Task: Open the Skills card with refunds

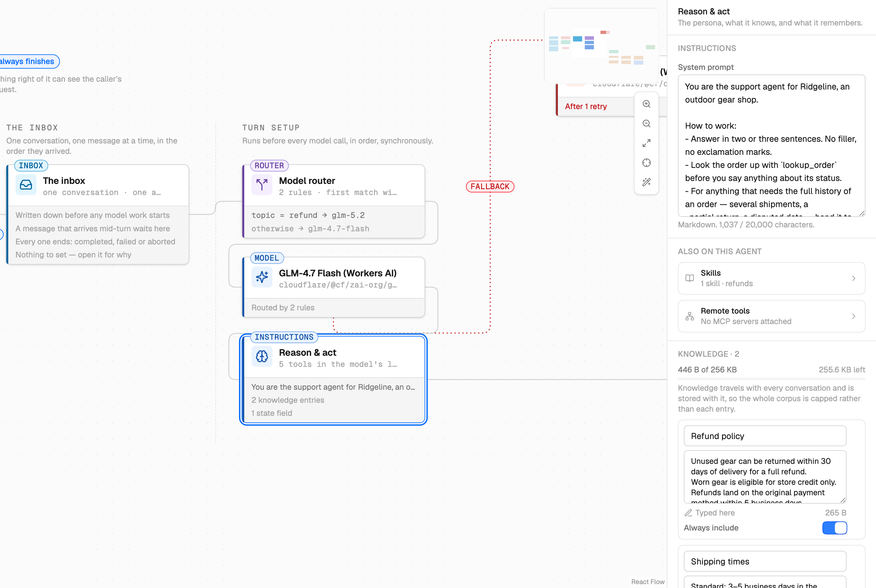Action: coord(771,278)
